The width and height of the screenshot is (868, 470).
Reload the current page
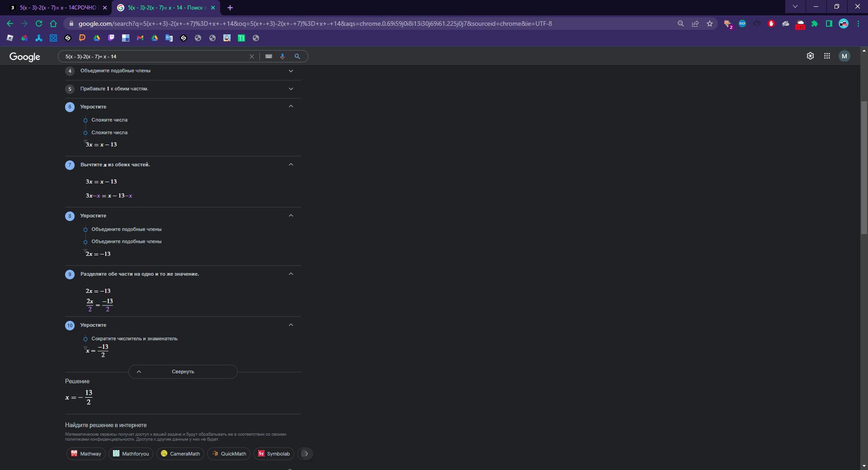(x=39, y=23)
